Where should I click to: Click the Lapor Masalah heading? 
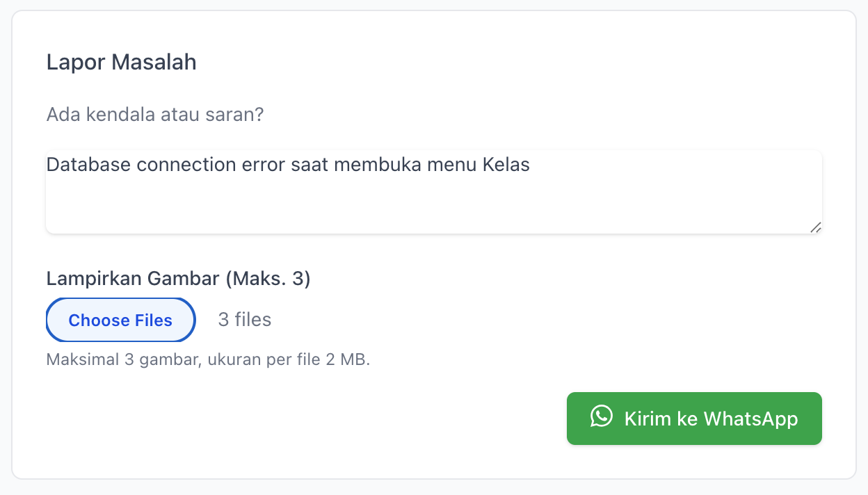[x=121, y=62]
